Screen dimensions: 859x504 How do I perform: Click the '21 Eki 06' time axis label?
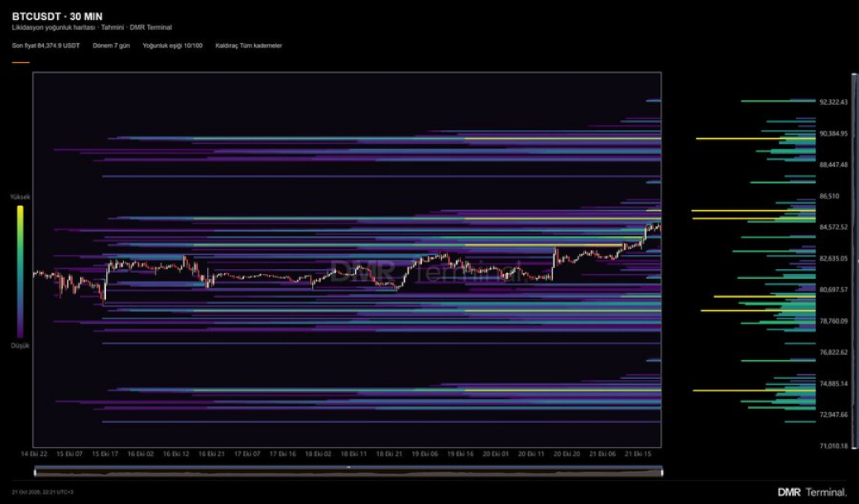pyautogui.click(x=602, y=454)
